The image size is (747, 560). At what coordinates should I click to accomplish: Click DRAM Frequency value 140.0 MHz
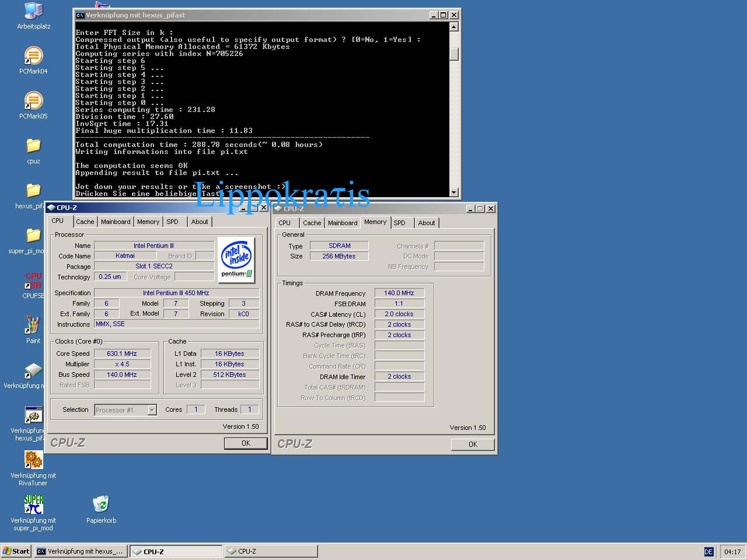(x=399, y=293)
